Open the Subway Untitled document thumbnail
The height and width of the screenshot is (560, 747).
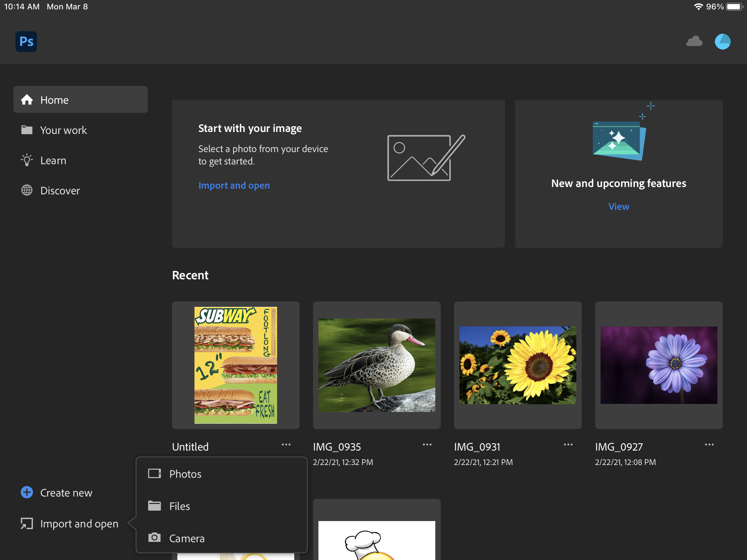tap(235, 365)
